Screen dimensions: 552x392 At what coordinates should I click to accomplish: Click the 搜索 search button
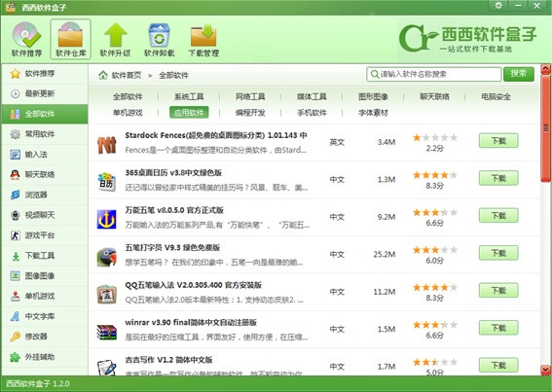click(x=519, y=74)
